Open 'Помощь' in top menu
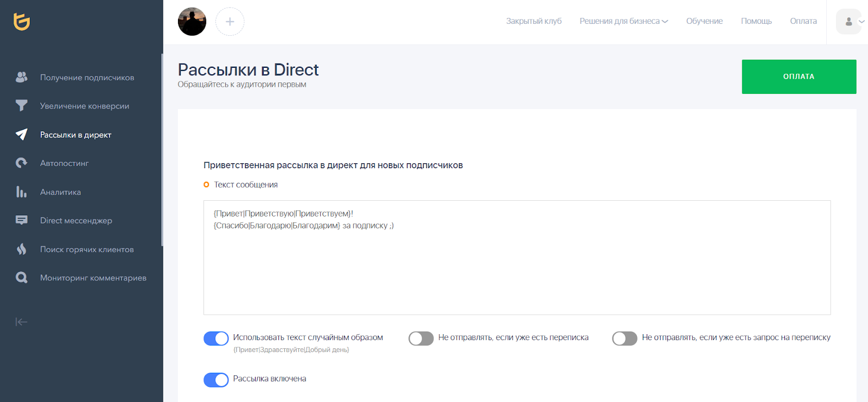This screenshot has width=868, height=402. point(756,21)
